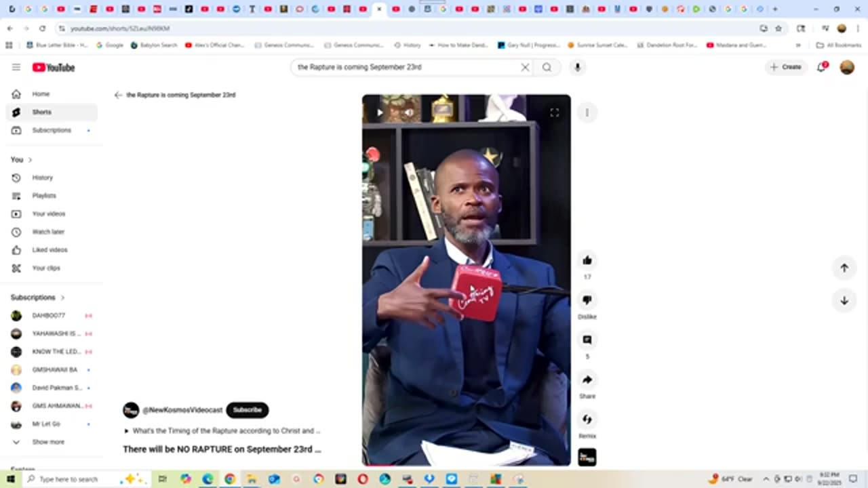The width and height of the screenshot is (868, 488).
Task: Like this Short with thumbs up
Action: (587, 260)
